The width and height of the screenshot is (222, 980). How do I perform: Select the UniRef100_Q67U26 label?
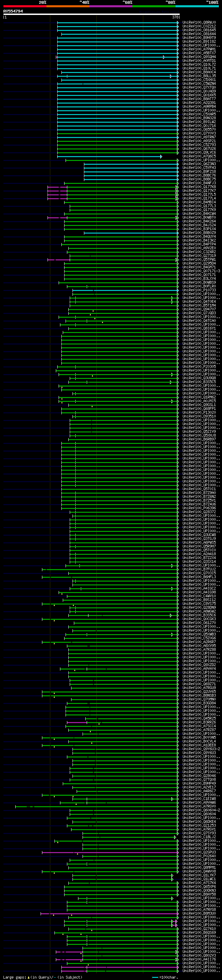click(199, 148)
